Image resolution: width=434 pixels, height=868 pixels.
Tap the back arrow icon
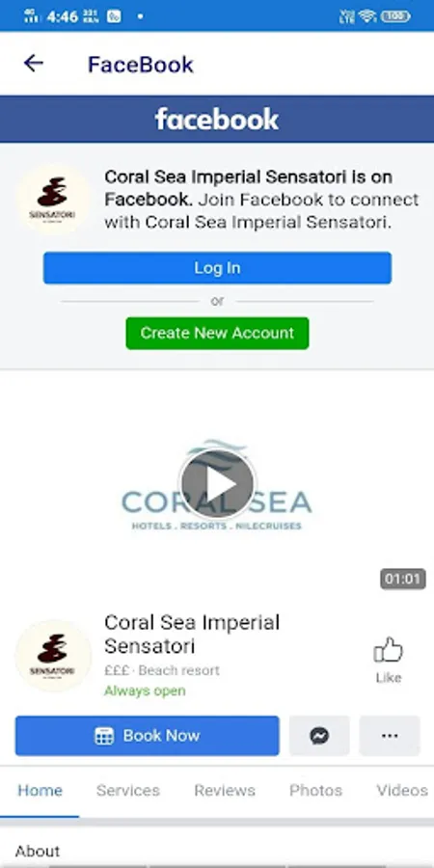click(x=33, y=64)
